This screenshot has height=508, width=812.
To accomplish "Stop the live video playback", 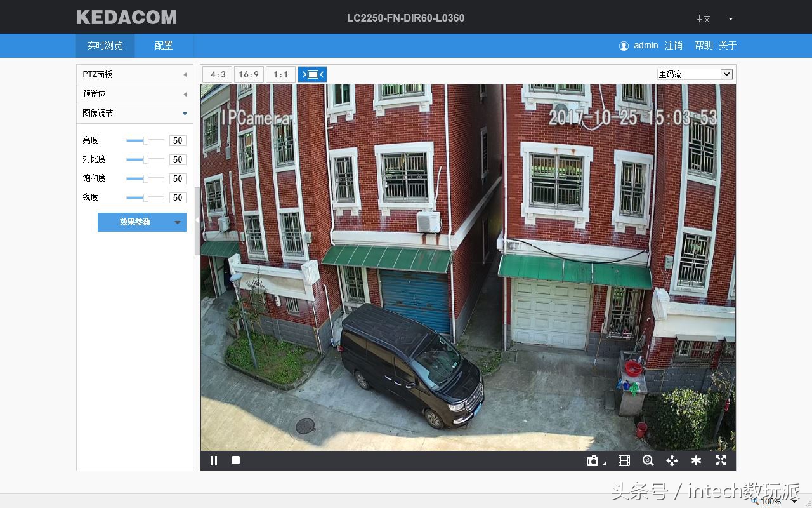I will click(x=235, y=460).
